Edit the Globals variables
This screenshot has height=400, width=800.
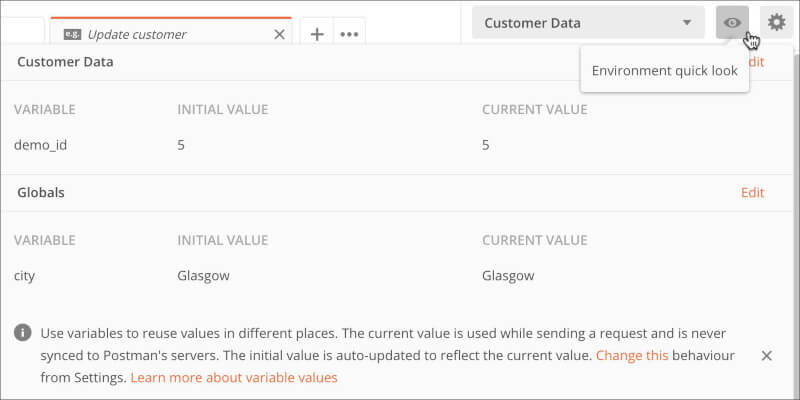[753, 192]
